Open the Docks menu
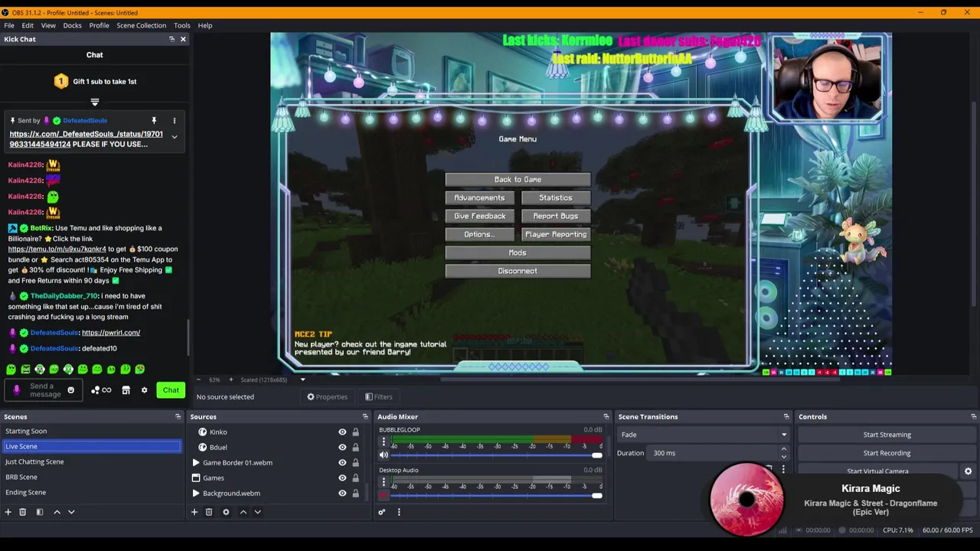This screenshot has width=980, height=551. click(72, 25)
